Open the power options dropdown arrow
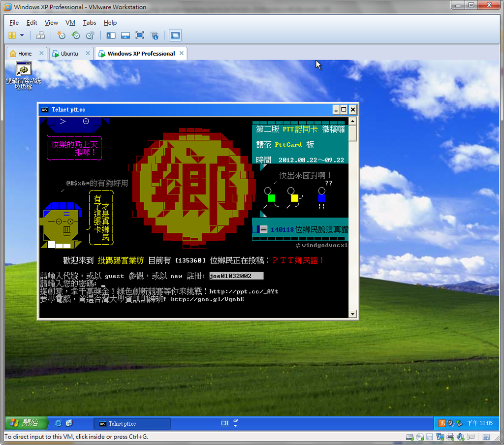 click(22, 35)
